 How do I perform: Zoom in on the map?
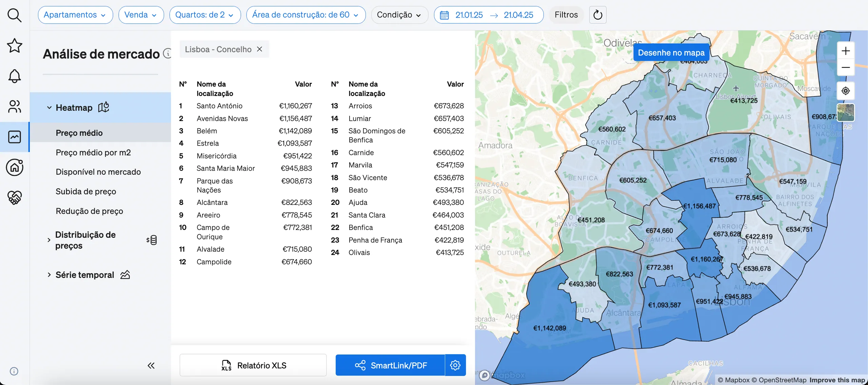coord(846,51)
